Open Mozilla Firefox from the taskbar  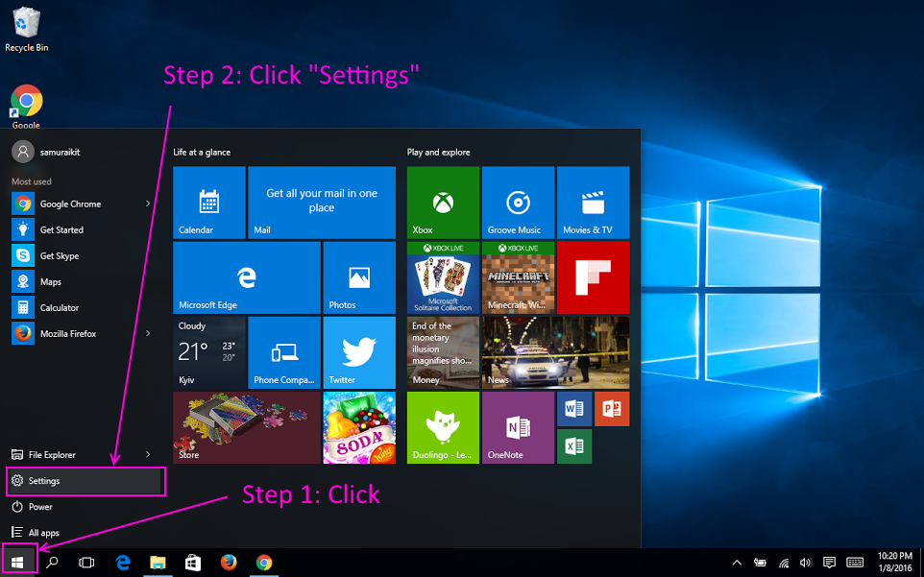(229, 562)
